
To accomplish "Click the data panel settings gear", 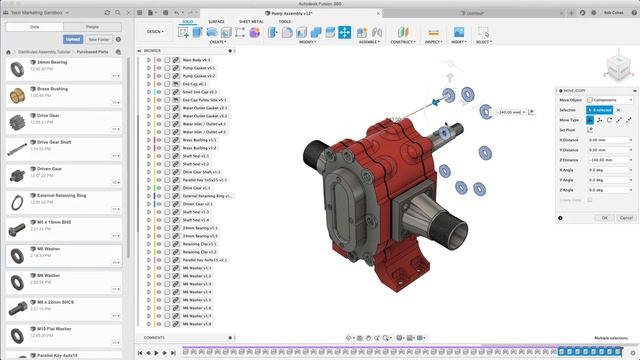I will point(118,40).
